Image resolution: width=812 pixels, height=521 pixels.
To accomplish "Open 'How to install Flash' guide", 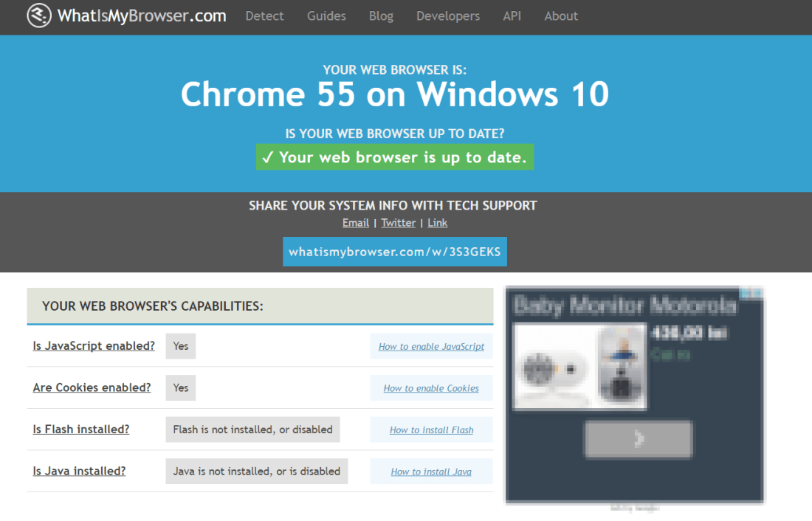I will coord(431,429).
